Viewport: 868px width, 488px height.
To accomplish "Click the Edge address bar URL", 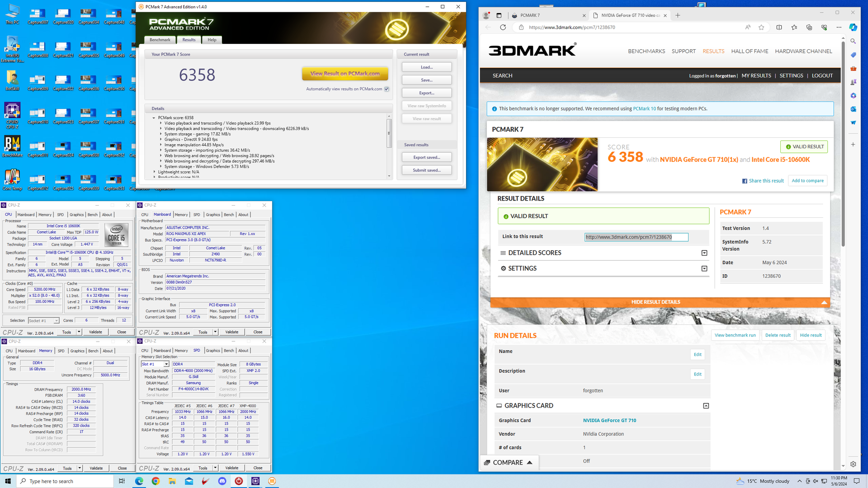I will 572,27.
